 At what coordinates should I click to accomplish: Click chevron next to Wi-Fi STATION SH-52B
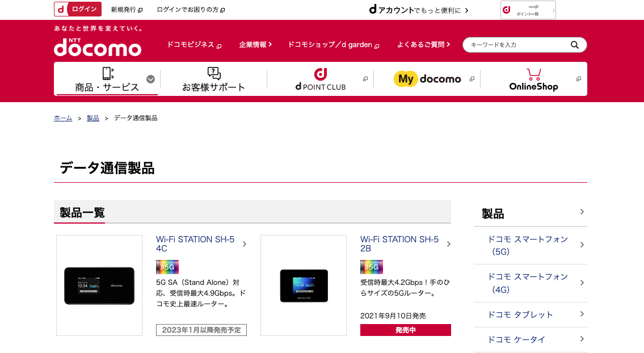[449, 244]
